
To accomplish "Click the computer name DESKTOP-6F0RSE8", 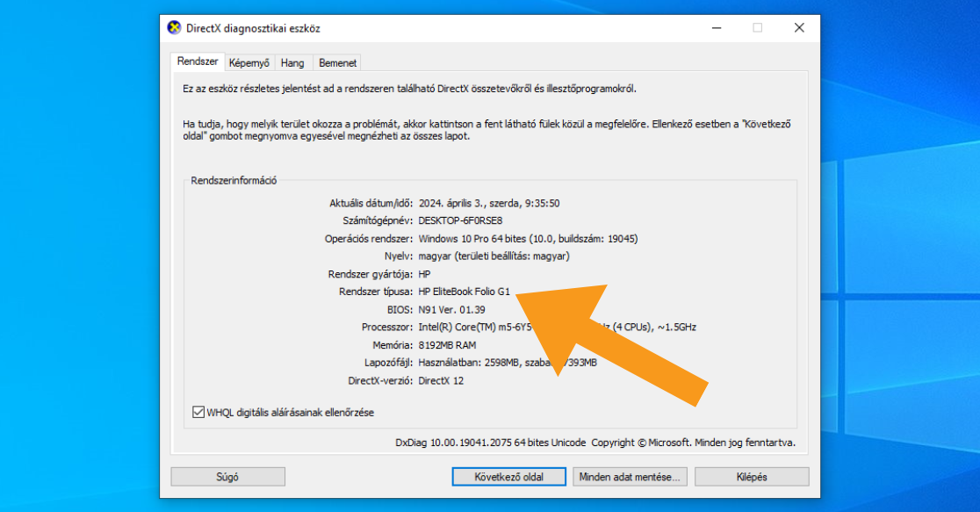I will [x=460, y=220].
